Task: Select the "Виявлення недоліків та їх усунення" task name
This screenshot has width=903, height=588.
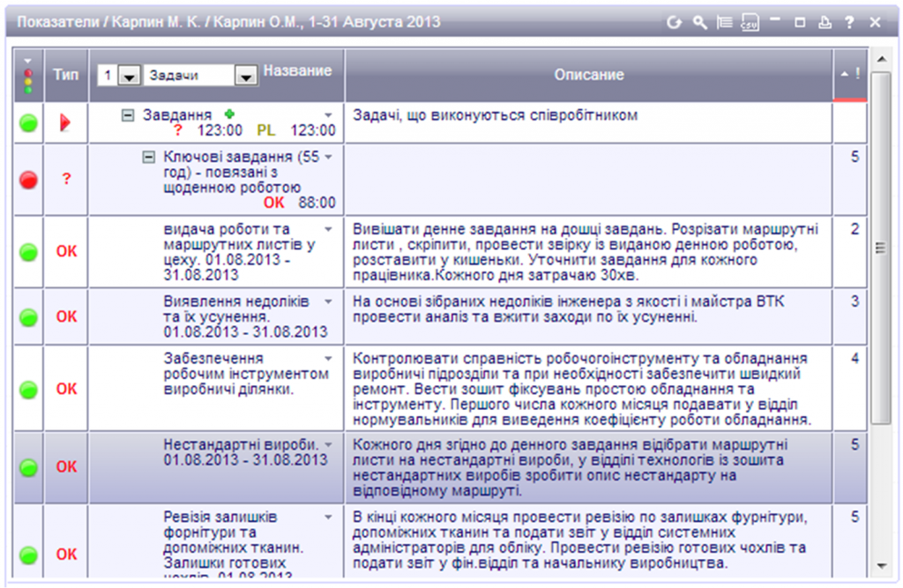Action: [x=245, y=316]
